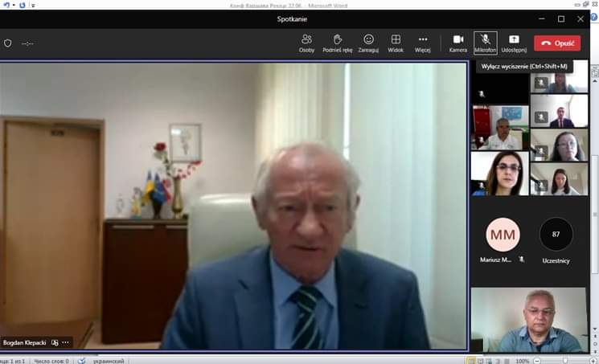Change layout using the Widok button
Viewport: 599px width, 364px height.
pyautogui.click(x=396, y=43)
